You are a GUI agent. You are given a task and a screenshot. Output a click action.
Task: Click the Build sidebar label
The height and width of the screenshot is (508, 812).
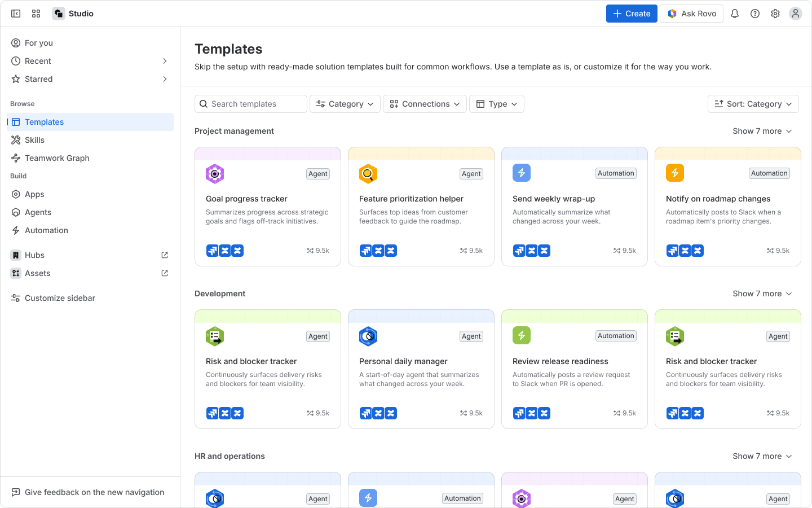point(19,176)
